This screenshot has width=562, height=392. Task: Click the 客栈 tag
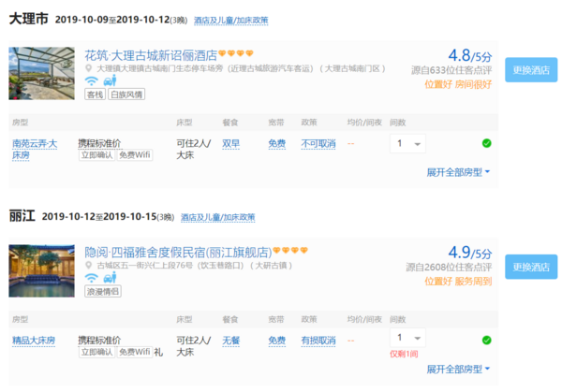tap(95, 94)
